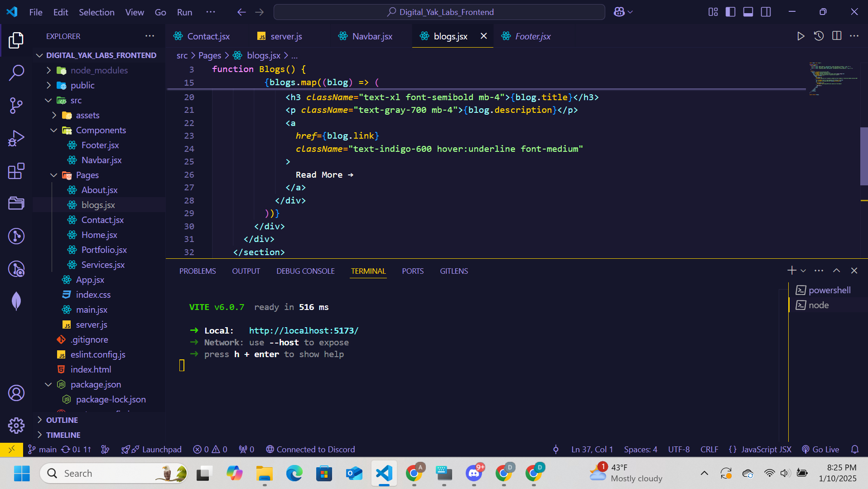Open Microsoft Edge from the taskbar

[294, 474]
